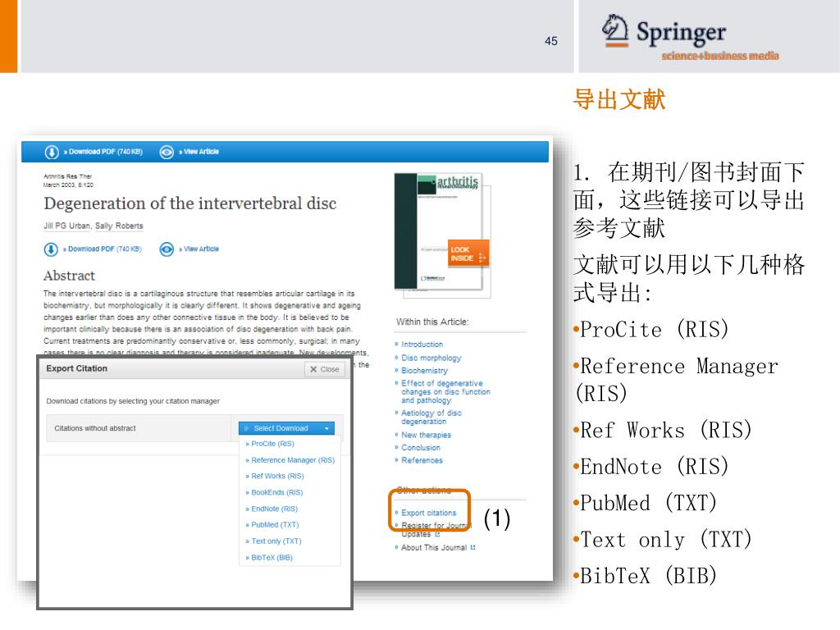
Task: Open Download PDF (740 KB) in the blue bar
Action: point(103,152)
